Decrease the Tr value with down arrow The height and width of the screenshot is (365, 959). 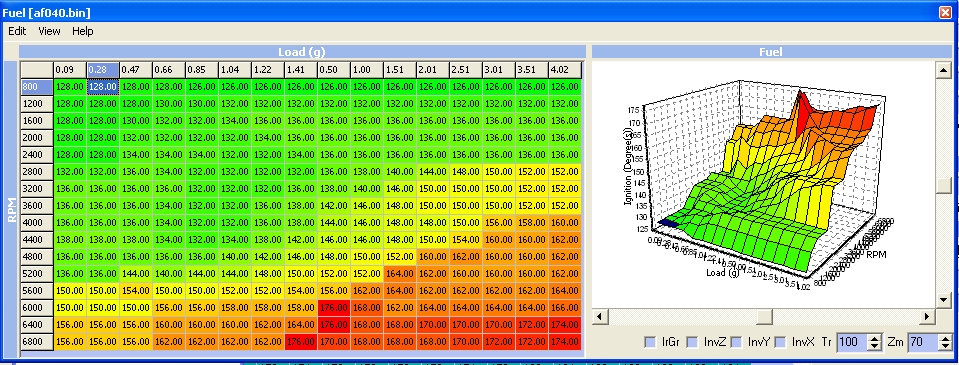[875, 347]
